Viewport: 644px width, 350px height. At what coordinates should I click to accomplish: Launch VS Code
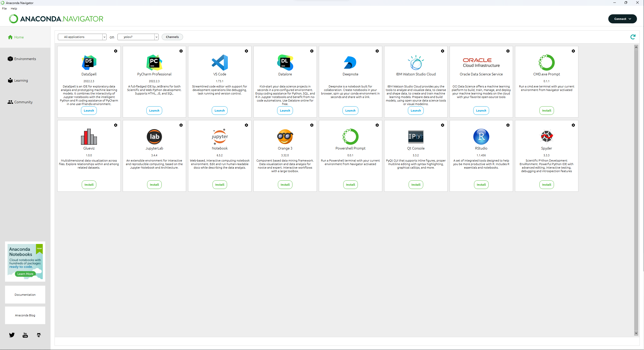[220, 111]
